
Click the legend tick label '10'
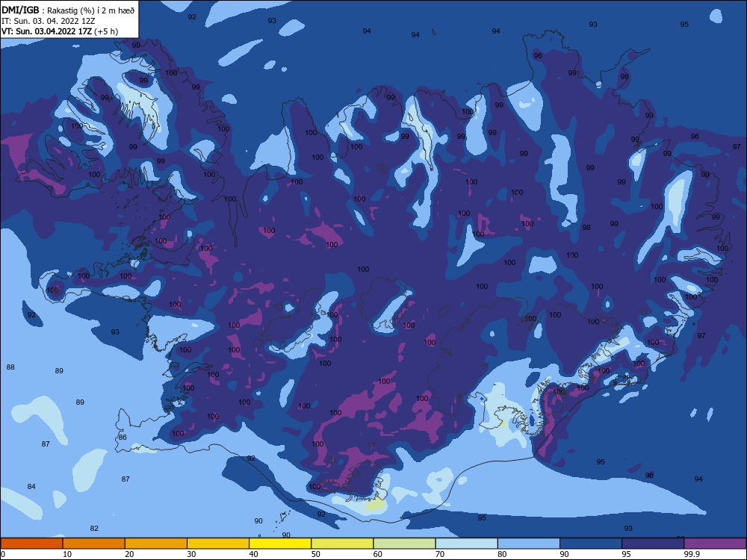(67, 554)
